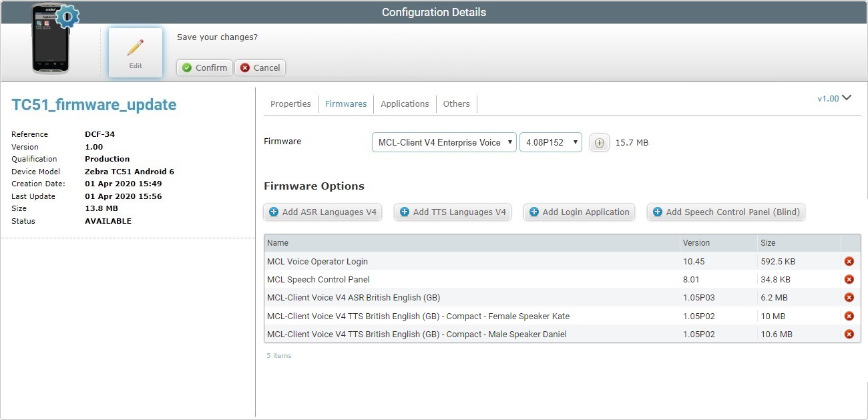Click the plus icon on Add Login Application
Screen dimensions: 868x420
pyautogui.click(x=533, y=212)
